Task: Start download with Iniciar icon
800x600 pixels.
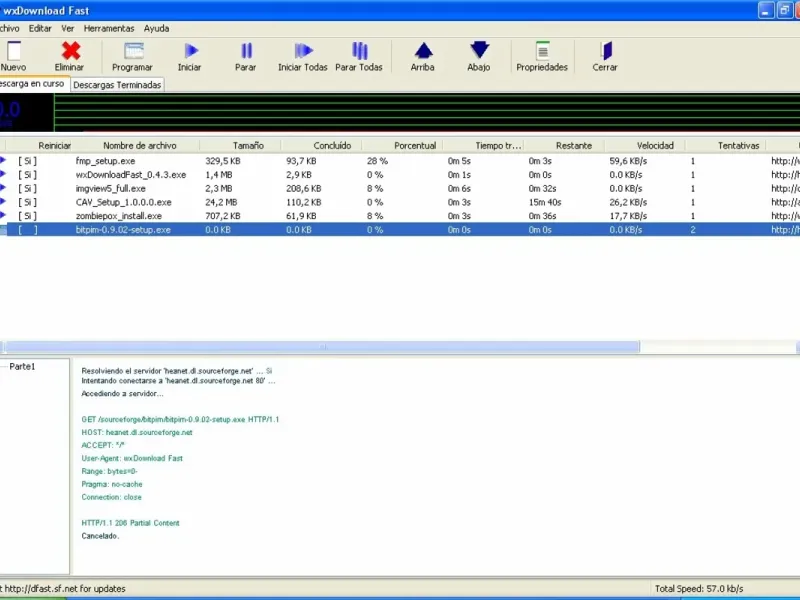Action: [x=190, y=51]
